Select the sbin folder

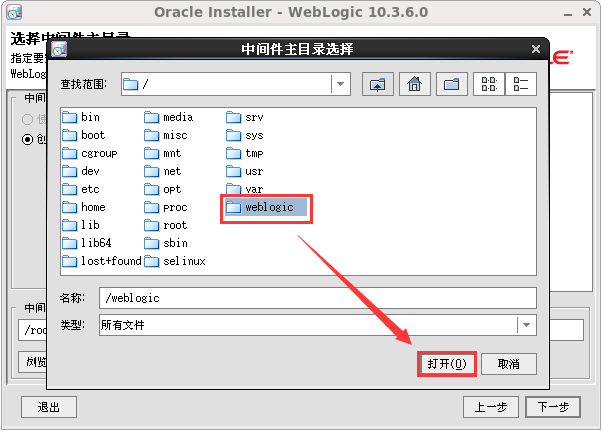166,243
